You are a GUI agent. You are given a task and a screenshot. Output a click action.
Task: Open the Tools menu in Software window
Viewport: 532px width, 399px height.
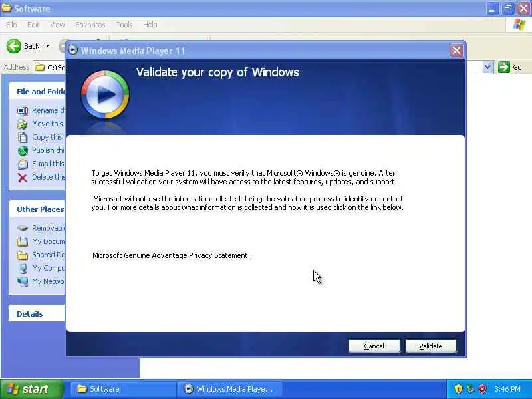click(124, 25)
